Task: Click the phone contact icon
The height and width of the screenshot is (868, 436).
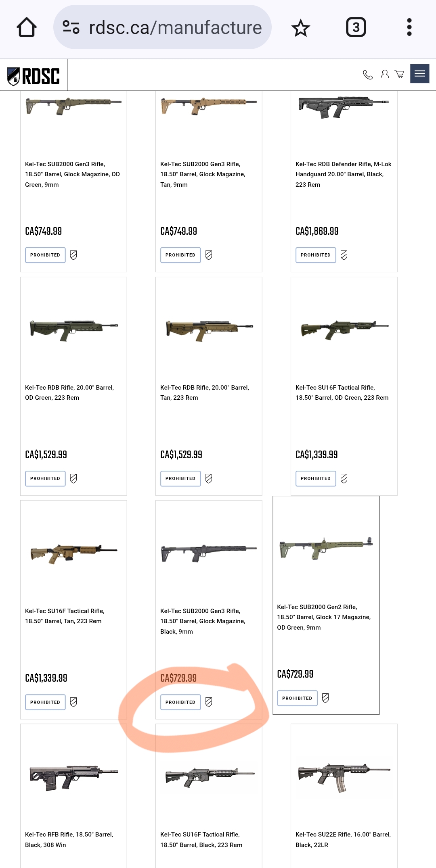Action: (368, 75)
